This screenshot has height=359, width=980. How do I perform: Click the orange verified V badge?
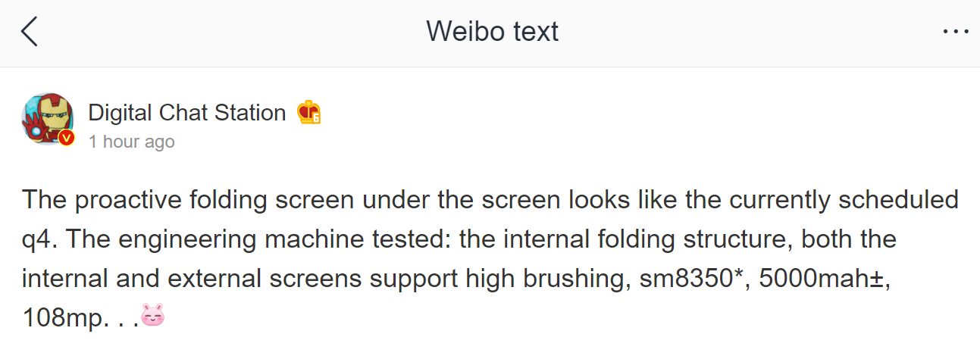[67, 137]
